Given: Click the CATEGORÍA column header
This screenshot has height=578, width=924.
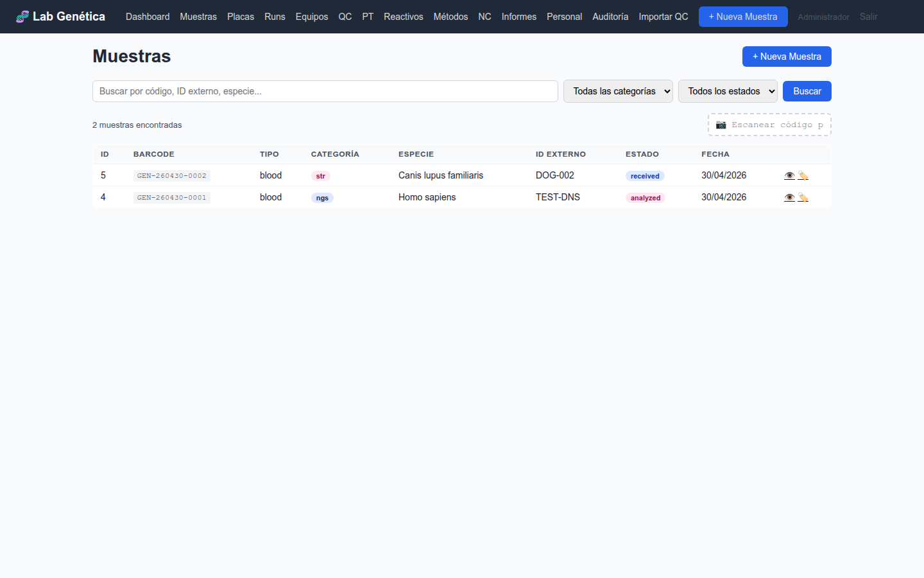Looking at the screenshot, I should tap(335, 154).
